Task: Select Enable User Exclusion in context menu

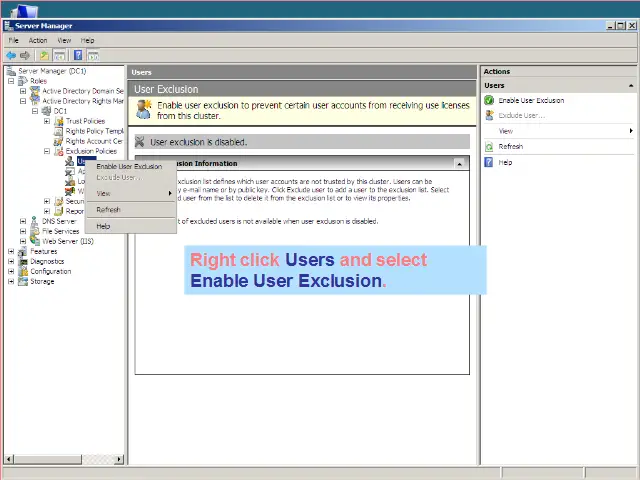Action: click(131, 167)
